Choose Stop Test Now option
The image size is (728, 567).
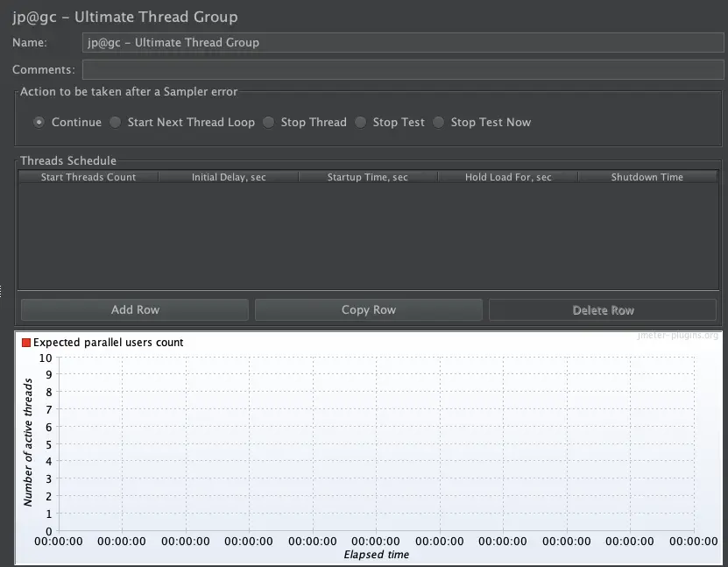tap(438, 122)
